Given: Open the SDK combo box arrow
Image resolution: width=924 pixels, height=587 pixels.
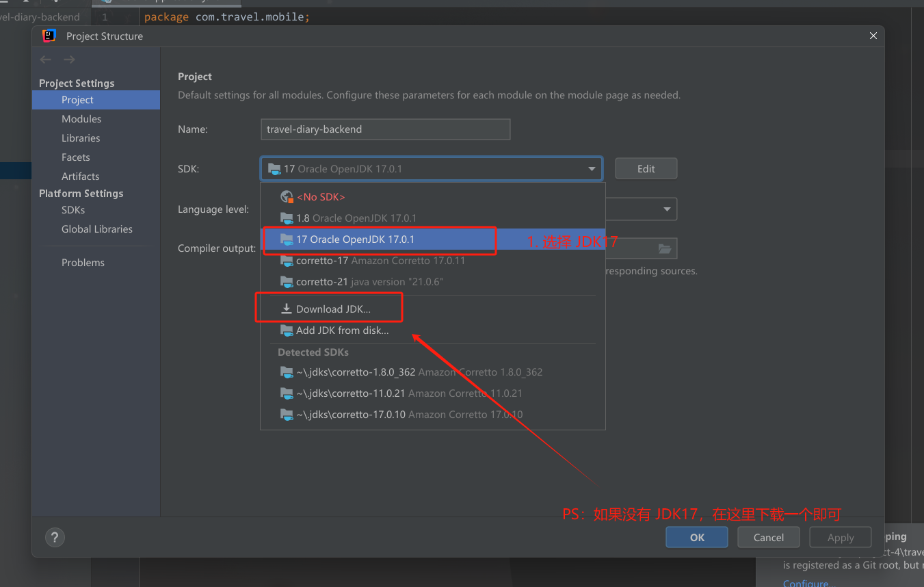Looking at the screenshot, I should [592, 169].
